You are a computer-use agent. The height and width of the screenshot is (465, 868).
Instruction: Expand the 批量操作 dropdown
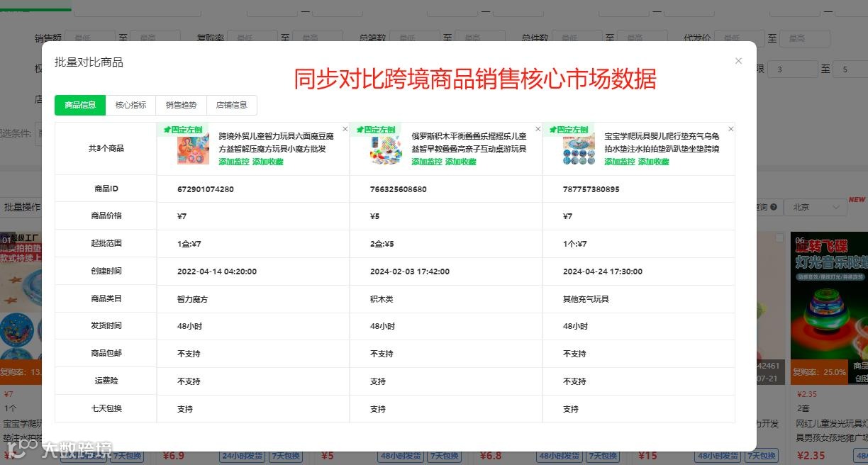tap(21, 207)
